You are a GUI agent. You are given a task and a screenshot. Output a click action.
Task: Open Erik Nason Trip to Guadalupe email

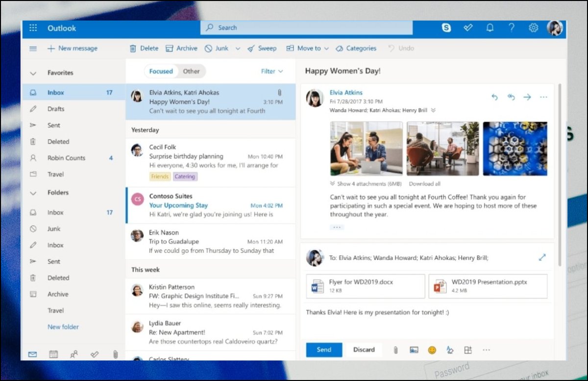point(211,241)
